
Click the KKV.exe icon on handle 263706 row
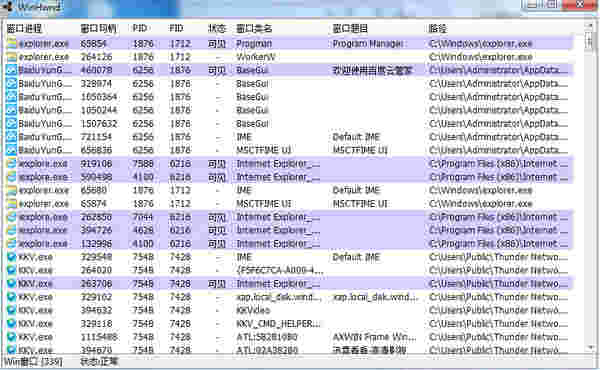click(x=11, y=284)
